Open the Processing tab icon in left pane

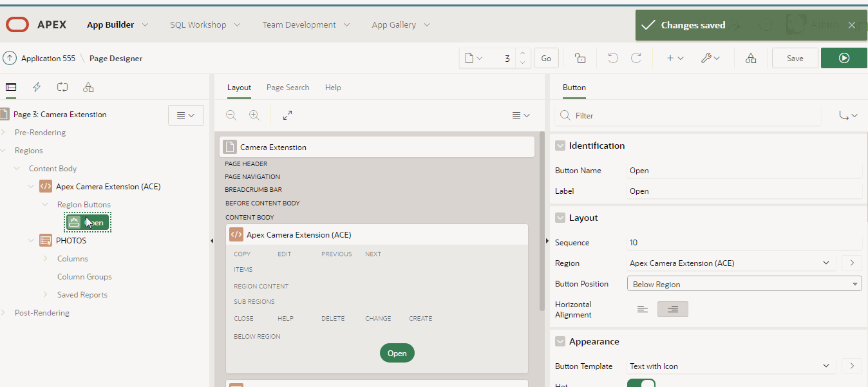[62, 87]
